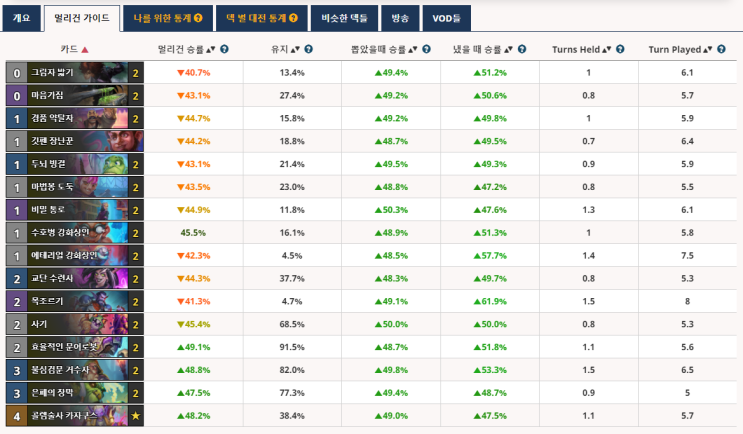Click the 45.5% mulligan winrate cell
Image resolution: width=743 pixels, height=434 pixels.
[x=193, y=233]
